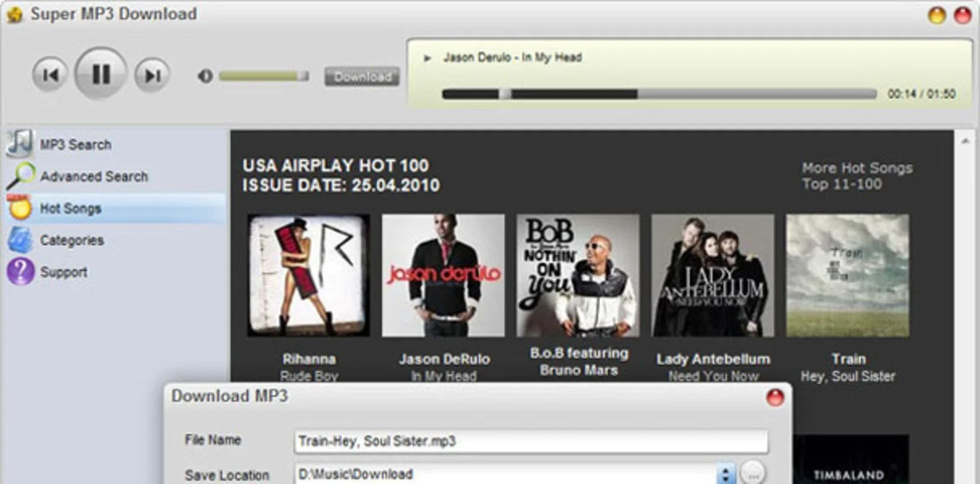Click the Jason DeRulo artist name
This screenshot has width=980, height=484.
pyautogui.click(x=444, y=359)
